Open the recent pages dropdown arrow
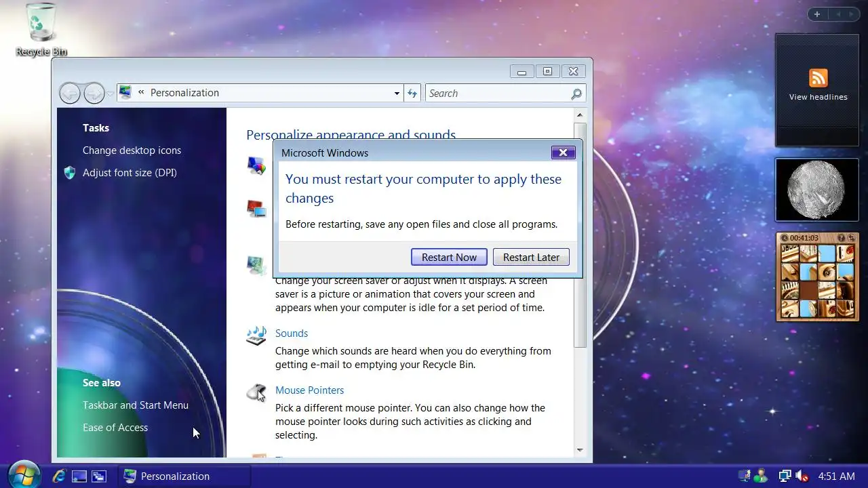868x488 pixels. (111, 94)
